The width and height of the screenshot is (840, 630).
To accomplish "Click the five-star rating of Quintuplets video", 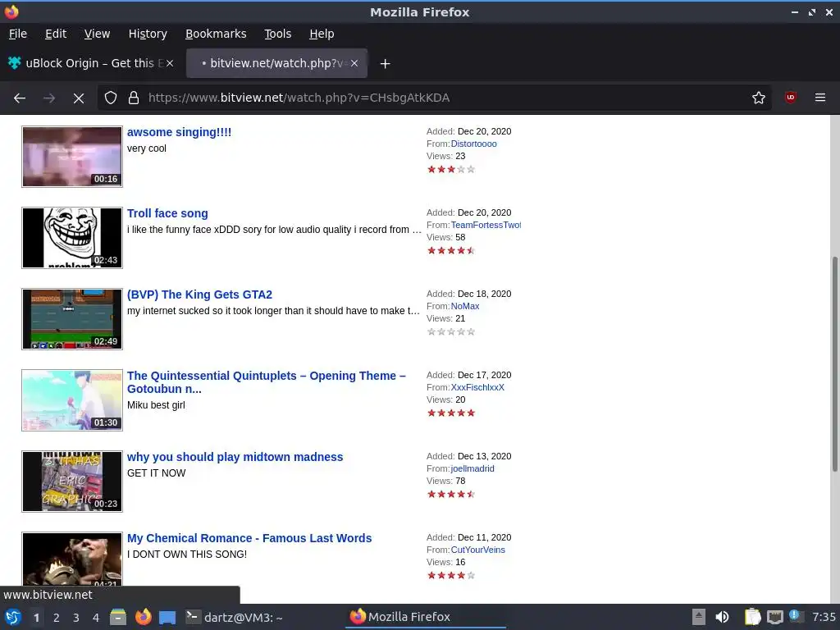I will click(451, 413).
